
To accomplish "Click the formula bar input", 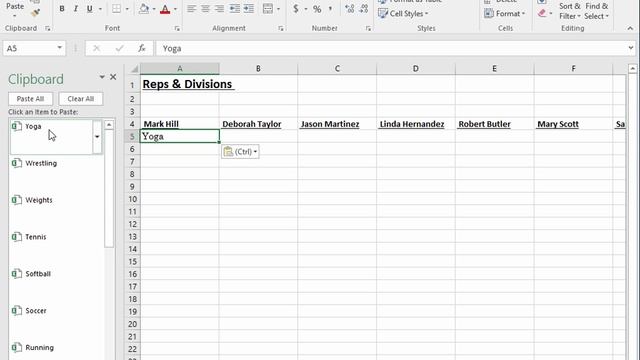I will coord(391,48).
